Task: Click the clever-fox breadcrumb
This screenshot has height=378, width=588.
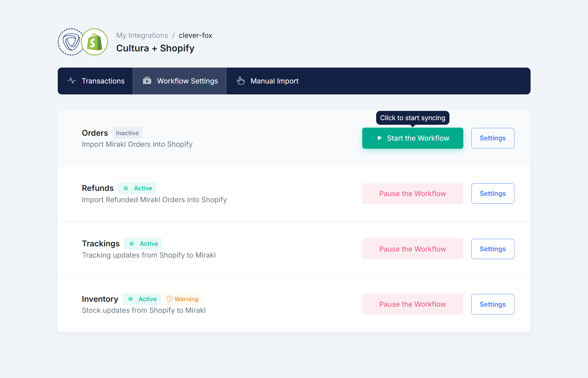Action: click(x=195, y=35)
